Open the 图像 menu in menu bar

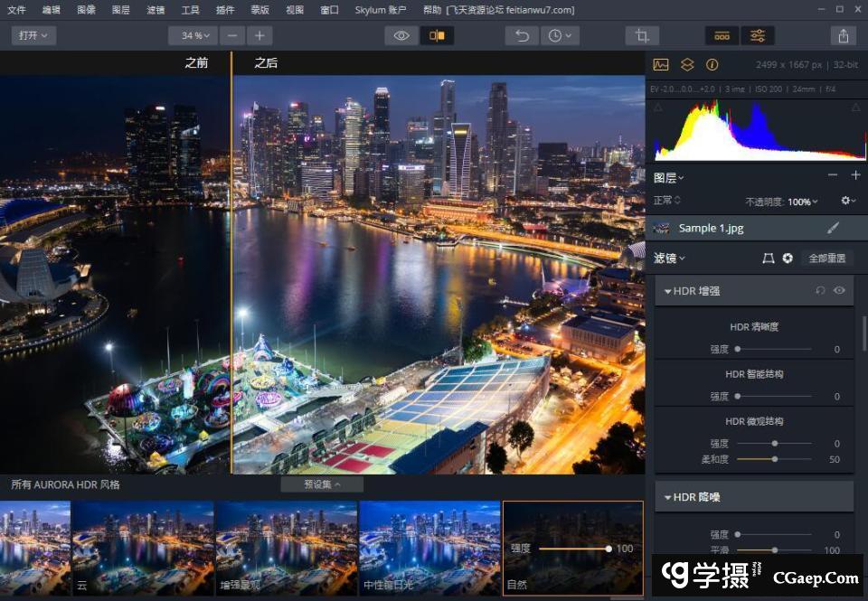tap(86, 10)
